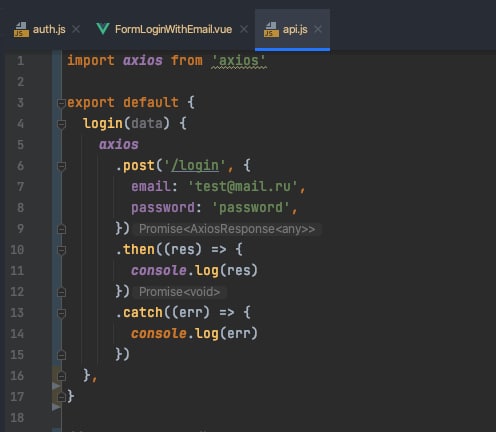Collapse the .post call fold on line 6
This screenshot has height=432, width=496.
[61, 166]
